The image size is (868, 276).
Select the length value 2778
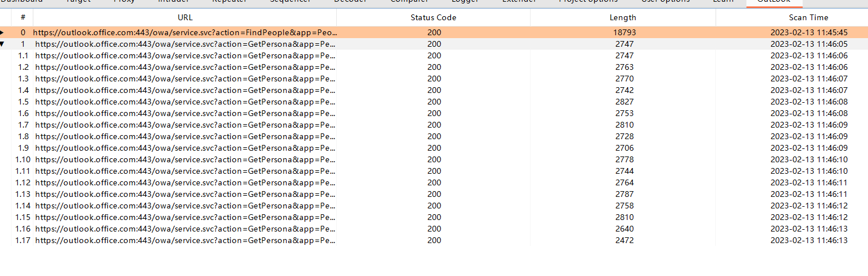click(624, 159)
